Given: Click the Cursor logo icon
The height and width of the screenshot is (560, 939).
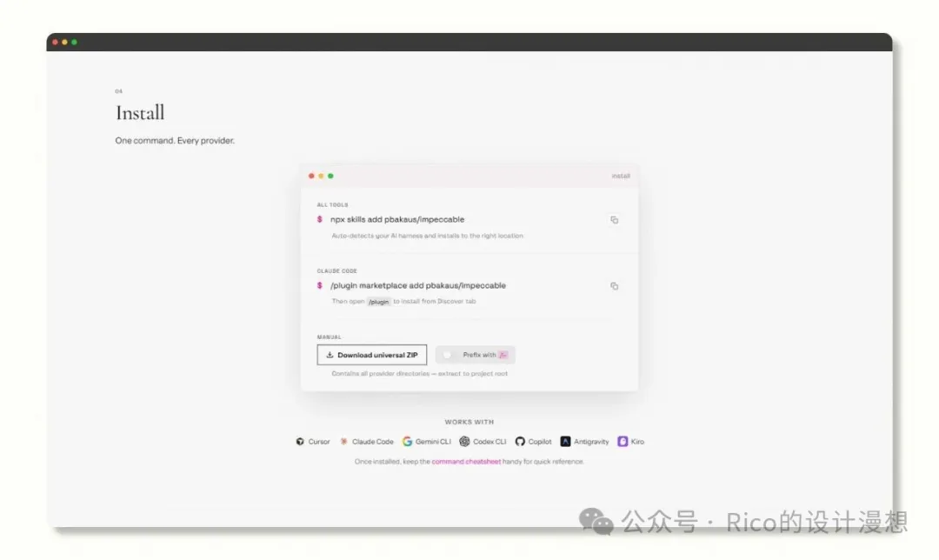Looking at the screenshot, I should pyautogui.click(x=300, y=442).
